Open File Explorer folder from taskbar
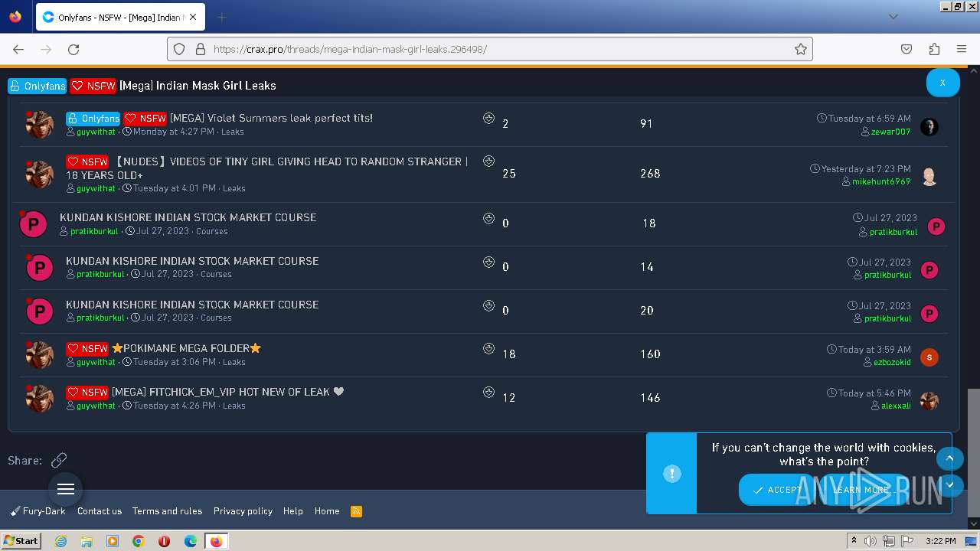The image size is (980, 551). [87, 541]
